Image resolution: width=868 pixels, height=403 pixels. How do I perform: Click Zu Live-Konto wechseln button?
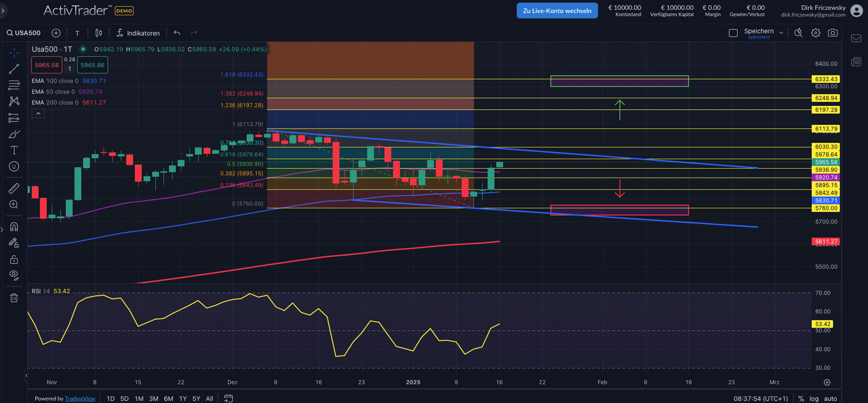click(x=557, y=10)
